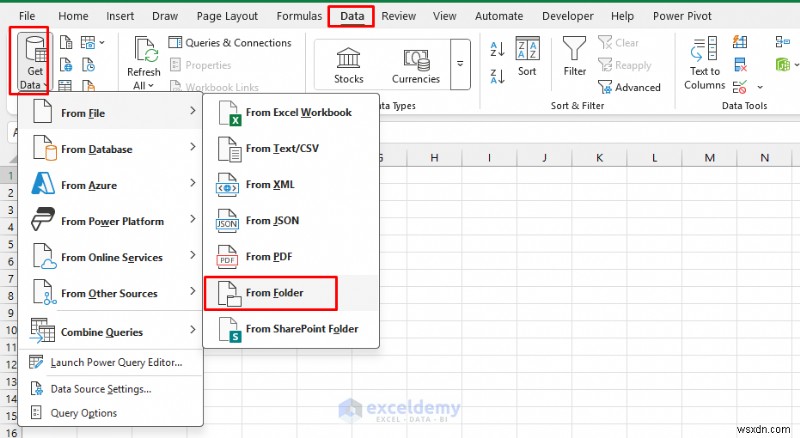Expand the From File submenu

[111, 112]
